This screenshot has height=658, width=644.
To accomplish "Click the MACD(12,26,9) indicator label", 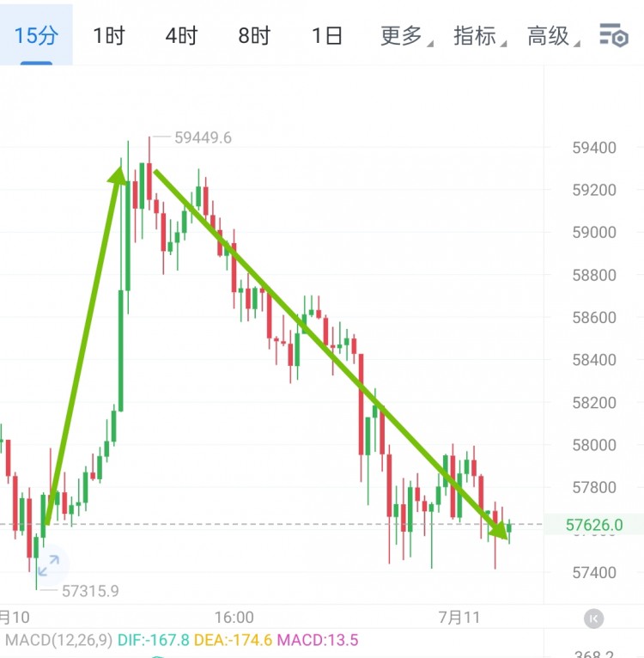I will [x=58, y=640].
